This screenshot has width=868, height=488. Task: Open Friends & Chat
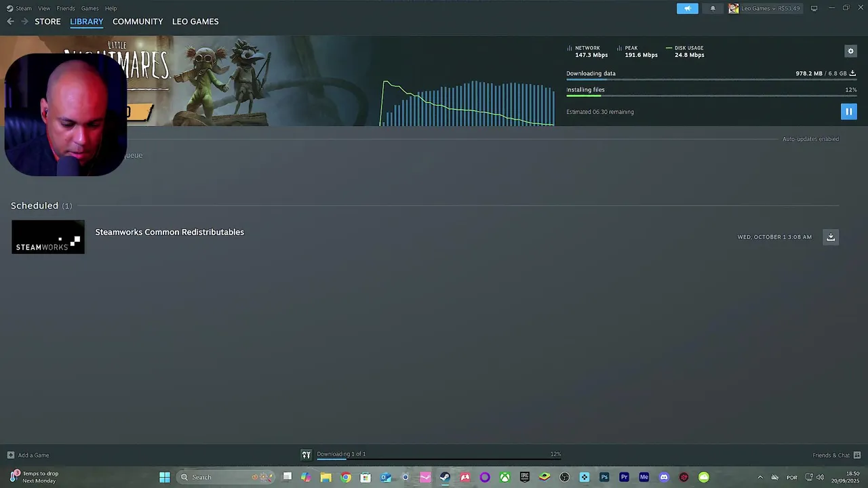[836, 455]
